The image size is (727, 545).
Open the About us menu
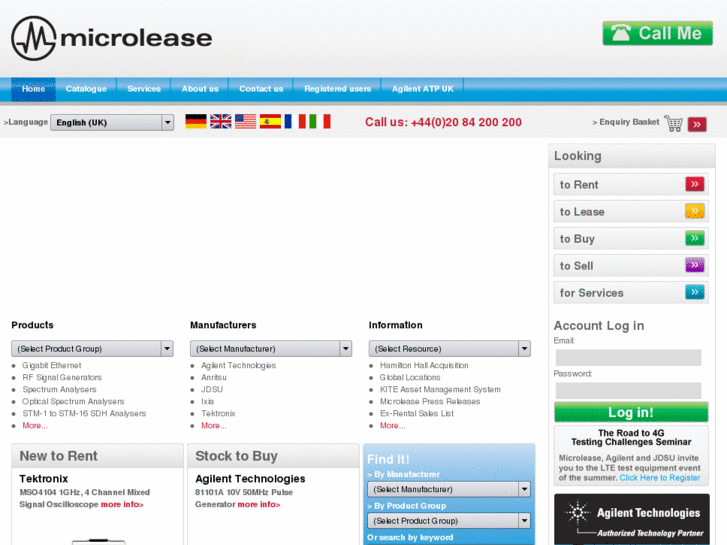point(200,89)
